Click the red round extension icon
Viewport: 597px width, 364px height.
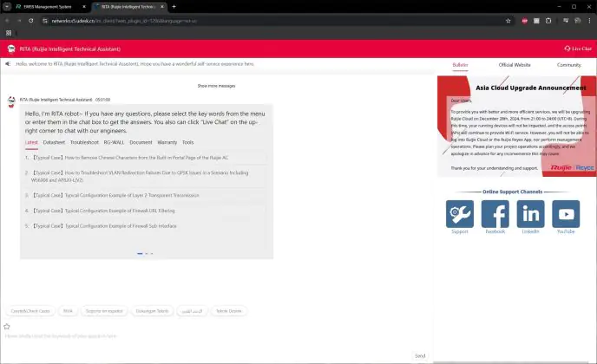525,21
